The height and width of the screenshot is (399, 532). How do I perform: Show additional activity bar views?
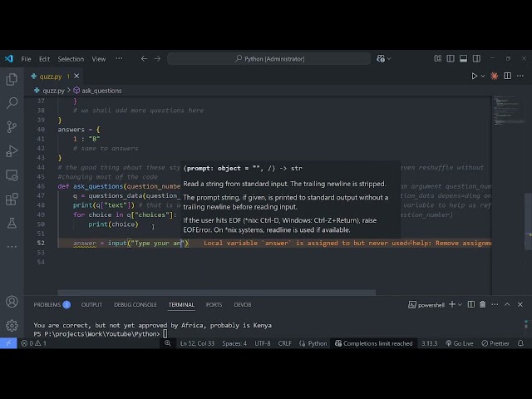pyautogui.click(x=12, y=247)
